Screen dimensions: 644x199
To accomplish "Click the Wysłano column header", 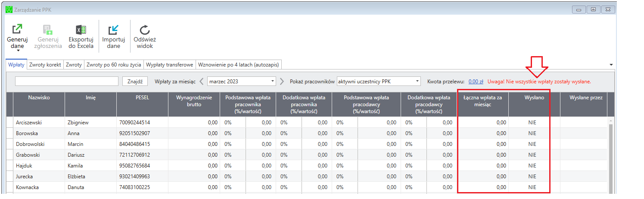I will [x=534, y=104].
